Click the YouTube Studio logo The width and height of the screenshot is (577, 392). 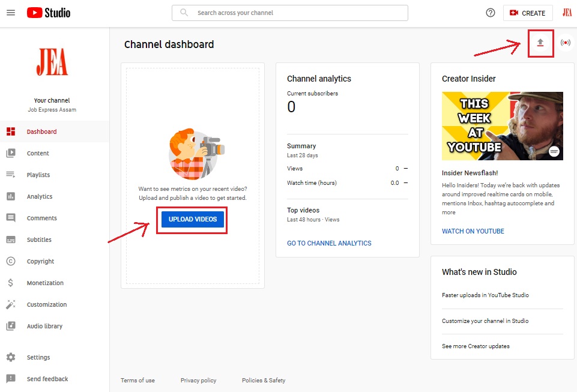49,13
